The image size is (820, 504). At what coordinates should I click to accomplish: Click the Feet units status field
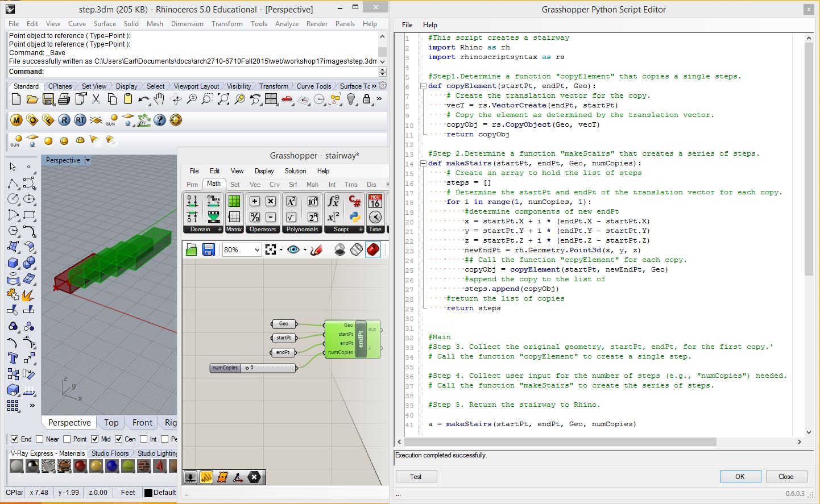[x=128, y=493]
